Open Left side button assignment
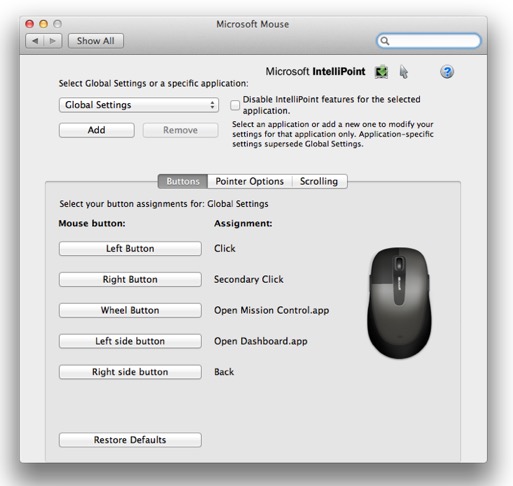This screenshot has height=486, width=513. coord(130,341)
